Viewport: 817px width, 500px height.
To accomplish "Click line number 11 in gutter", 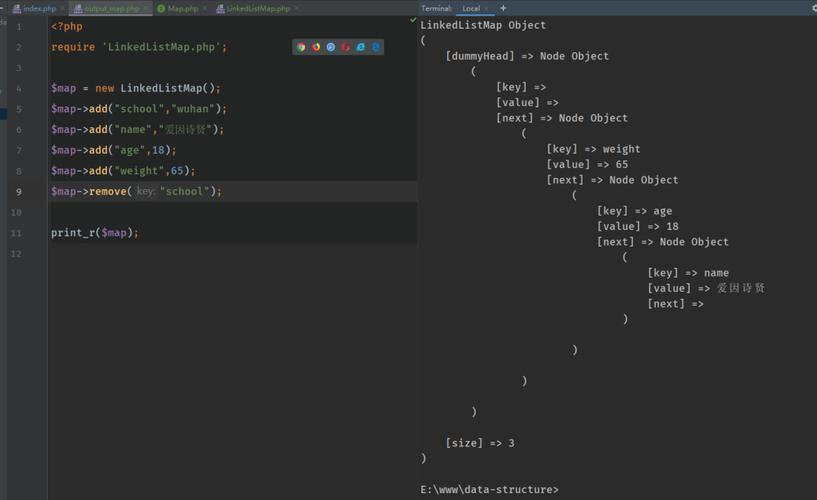I will pos(16,233).
